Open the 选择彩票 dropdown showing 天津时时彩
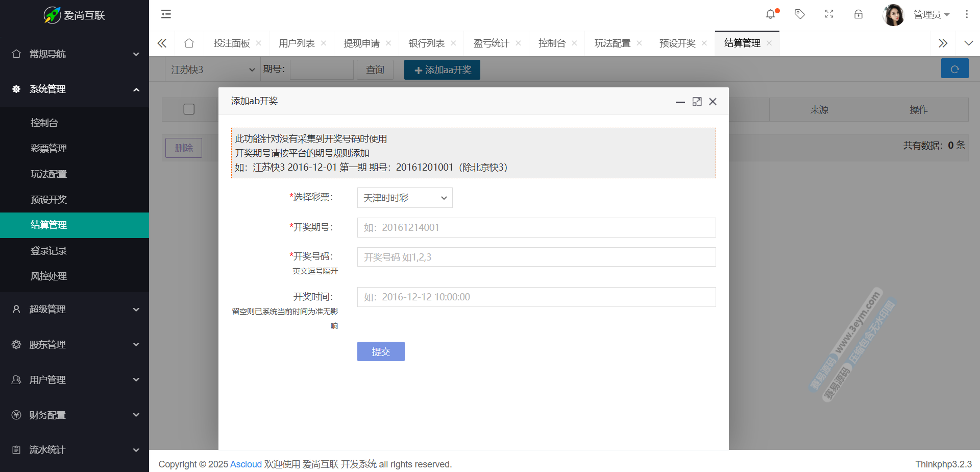The height and width of the screenshot is (472, 980). 404,198
